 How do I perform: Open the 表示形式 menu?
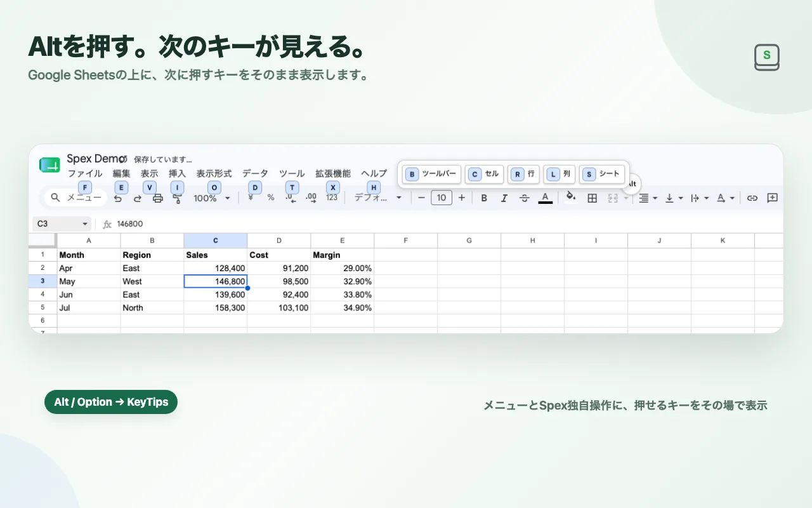(214, 173)
